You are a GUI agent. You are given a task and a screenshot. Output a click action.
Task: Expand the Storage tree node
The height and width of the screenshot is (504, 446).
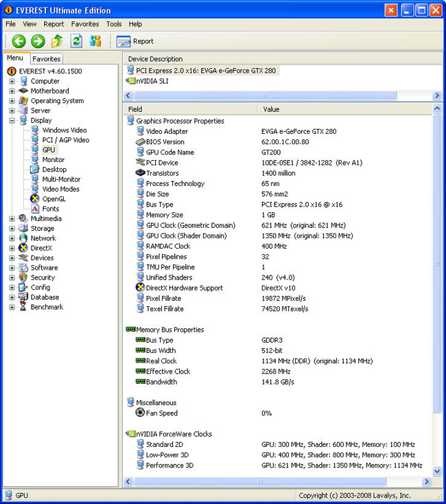pyautogui.click(x=12, y=229)
